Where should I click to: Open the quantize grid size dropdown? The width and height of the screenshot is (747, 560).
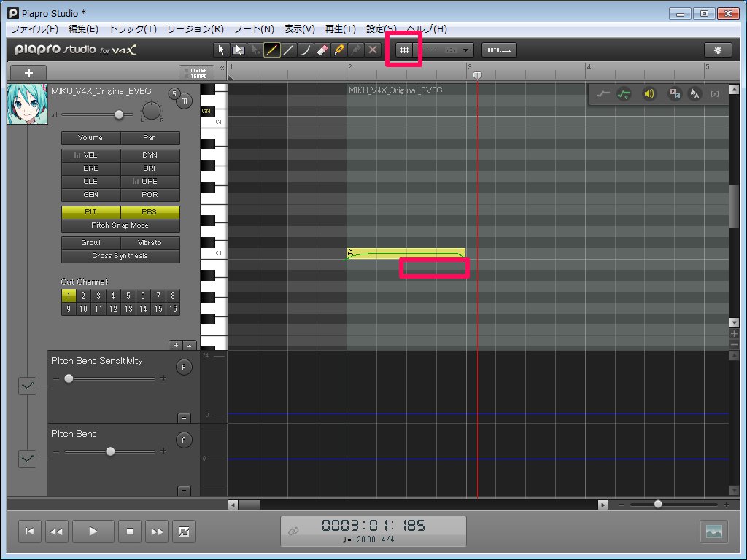466,50
